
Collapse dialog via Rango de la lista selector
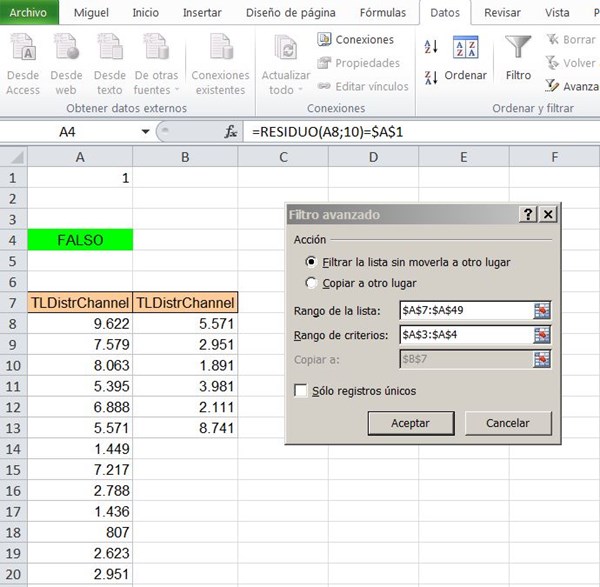coord(542,310)
